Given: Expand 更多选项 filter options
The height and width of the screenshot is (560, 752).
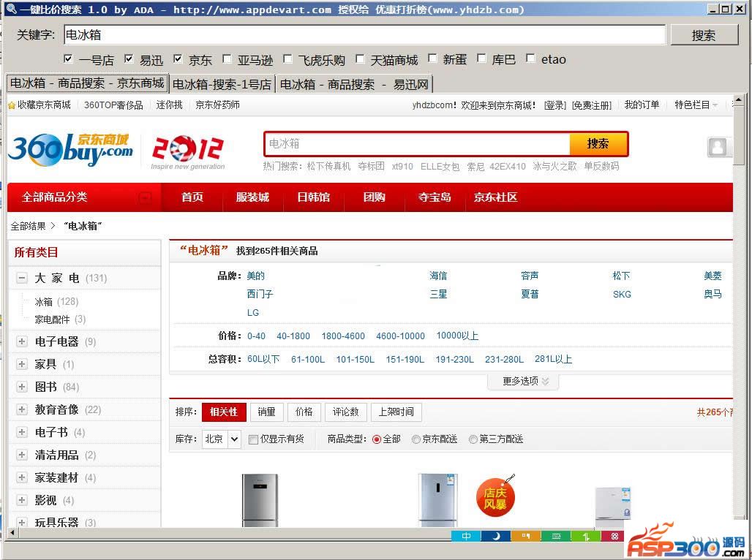Looking at the screenshot, I should pos(523,381).
